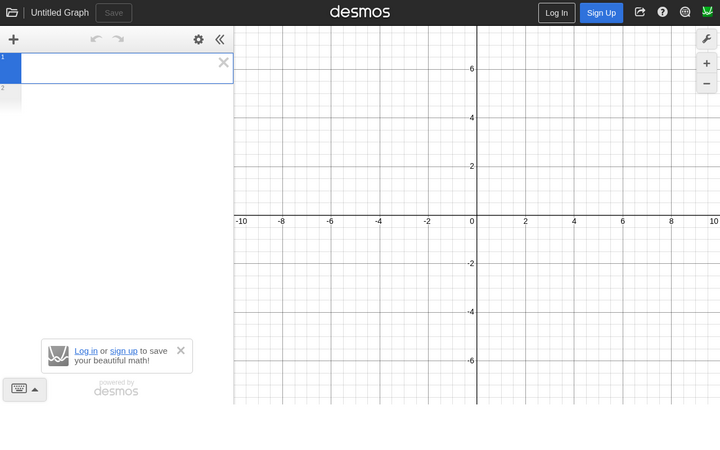This screenshot has width=720, height=450.
Task: Click the undo arrow
Action: (x=96, y=39)
